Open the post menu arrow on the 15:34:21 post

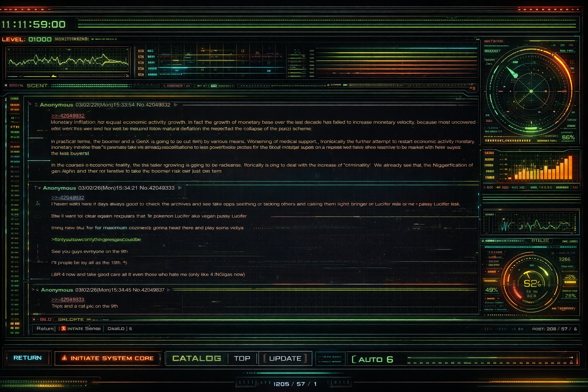click(x=180, y=188)
